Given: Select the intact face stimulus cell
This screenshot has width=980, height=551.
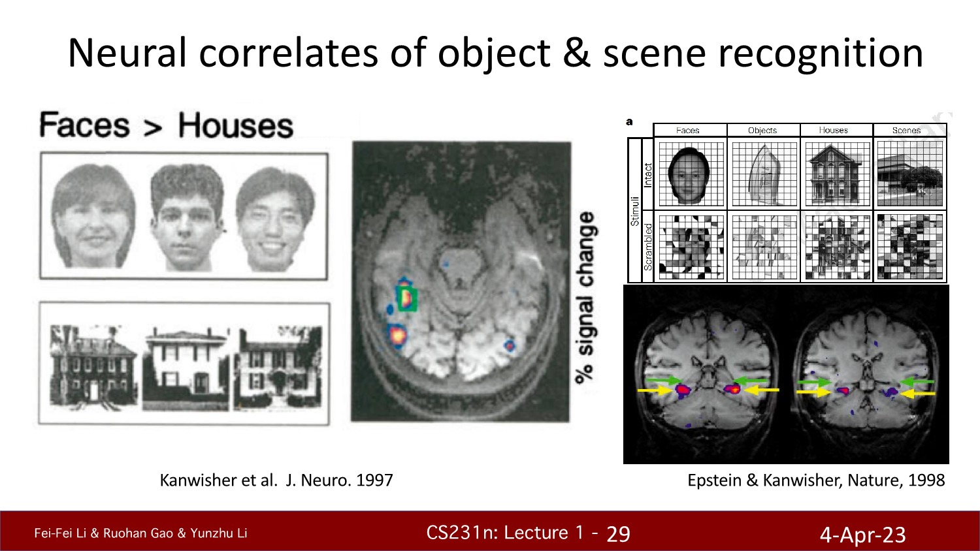Looking at the screenshot, I should click(x=691, y=174).
